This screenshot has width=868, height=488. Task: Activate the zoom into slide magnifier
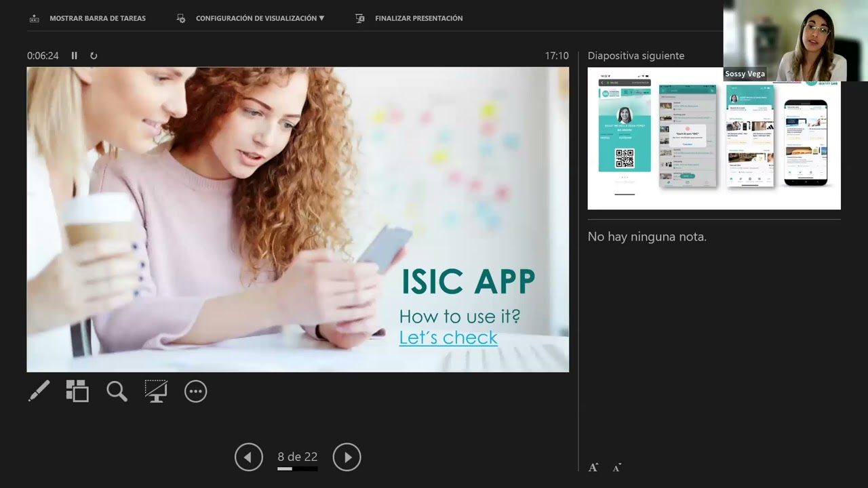tap(117, 391)
